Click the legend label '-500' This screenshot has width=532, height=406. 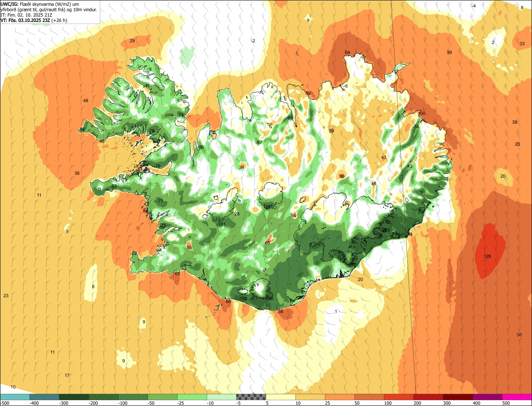click(x=5, y=403)
